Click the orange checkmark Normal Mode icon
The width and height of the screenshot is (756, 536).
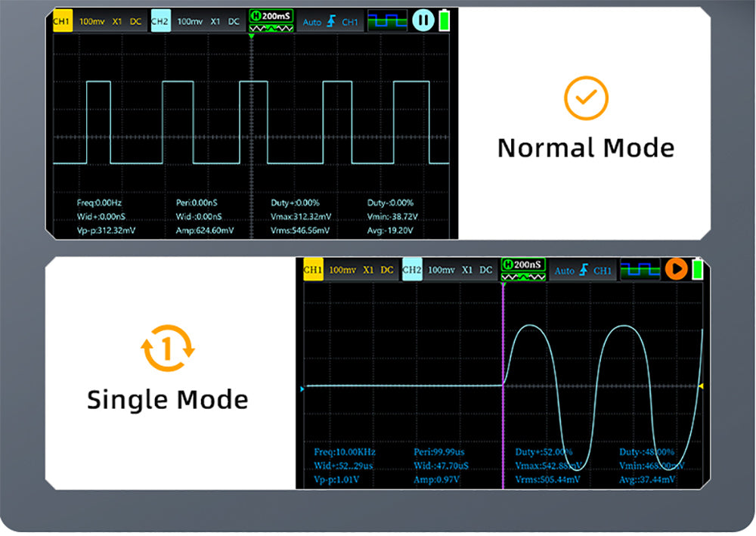(586, 98)
